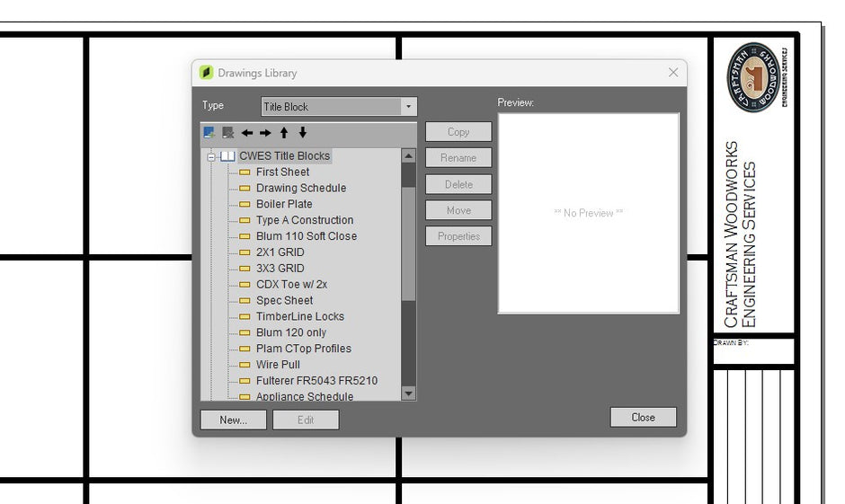
Task: Click the move down arrow icon
Action: (x=302, y=133)
